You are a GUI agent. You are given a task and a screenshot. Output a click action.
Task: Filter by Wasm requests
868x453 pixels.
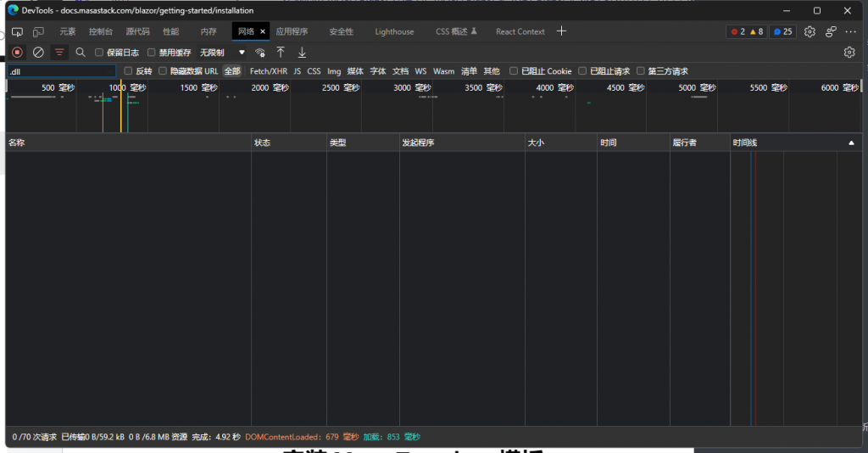pos(443,71)
